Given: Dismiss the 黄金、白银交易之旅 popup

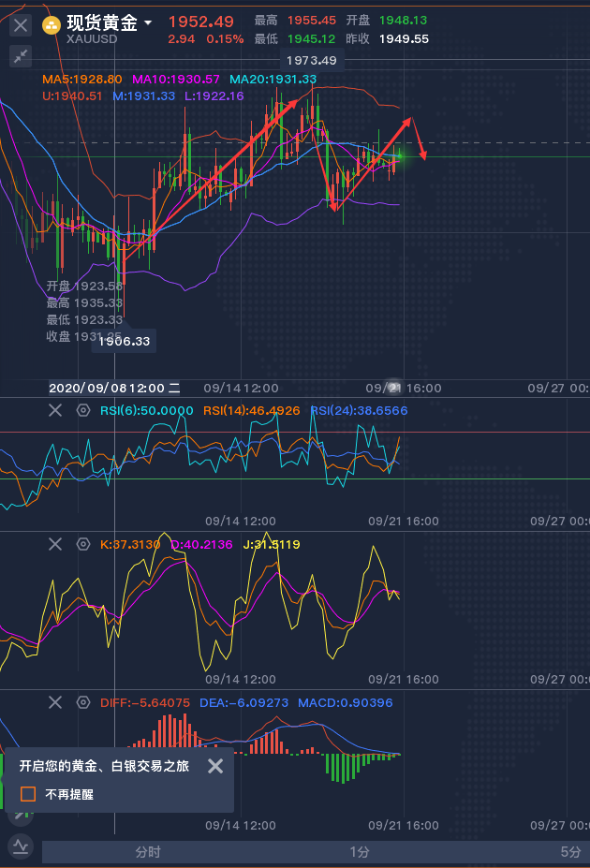Looking at the screenshot, I should [215, 766].
